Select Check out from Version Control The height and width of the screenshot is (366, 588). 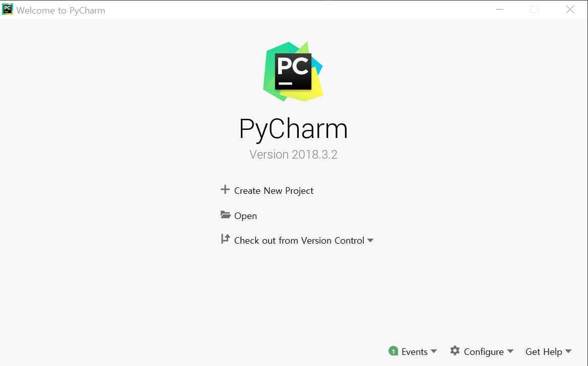point(299,241)
